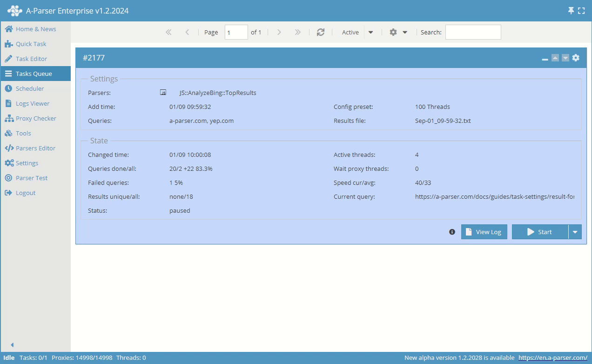592x364 pixels.
Task: Move task #2177 up in queue
Action: 555,58
